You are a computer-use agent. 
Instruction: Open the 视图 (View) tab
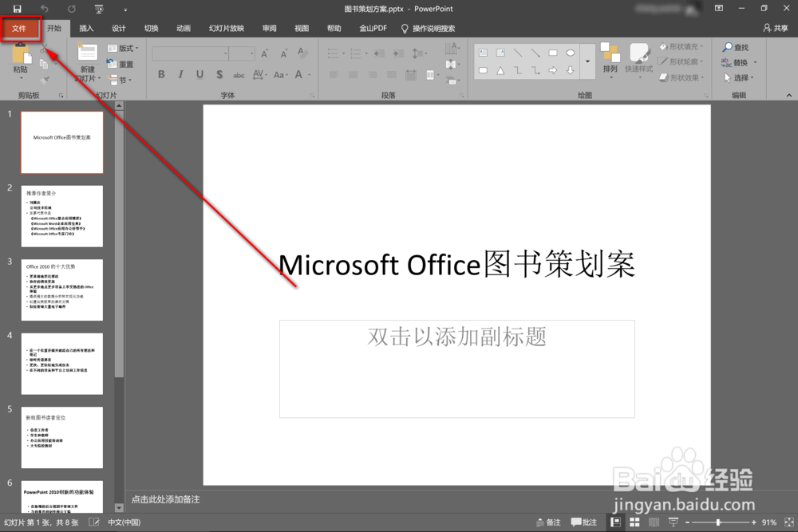coord(302,29)
